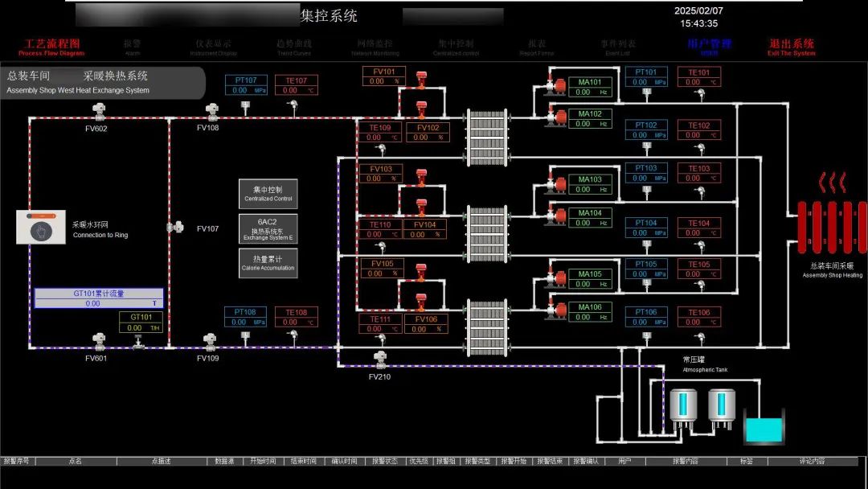The image size is (868, 489).
Task: Toggle the Connection to Ring hand switch
Action: [x=41, y=228]
